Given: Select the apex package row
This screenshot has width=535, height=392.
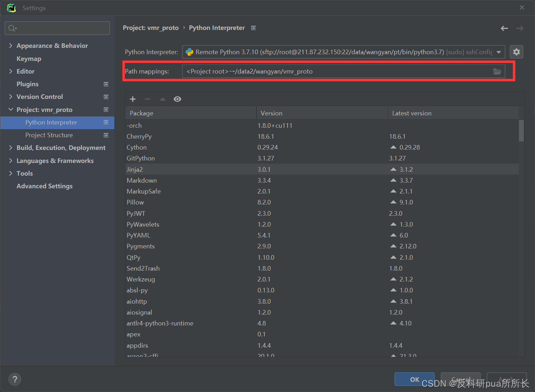Looking at the screenshot, I should click(x=322, y=334).
